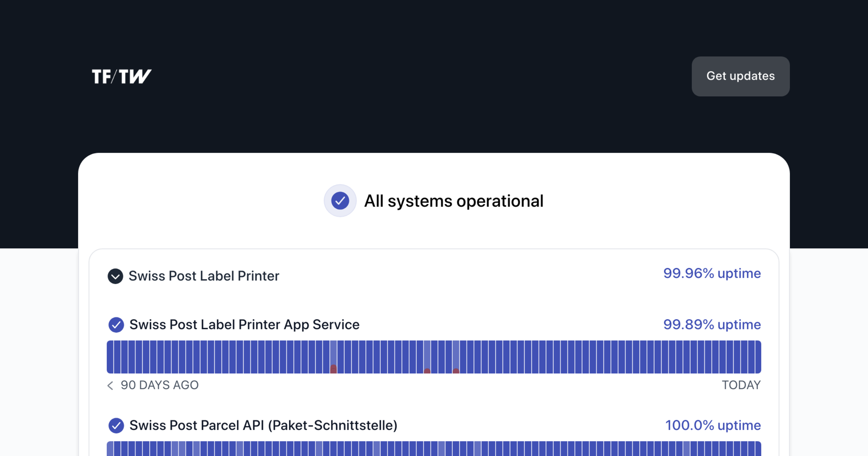Click the Get updates button
The height and width of the screenshot is (456, 868).
740,76
